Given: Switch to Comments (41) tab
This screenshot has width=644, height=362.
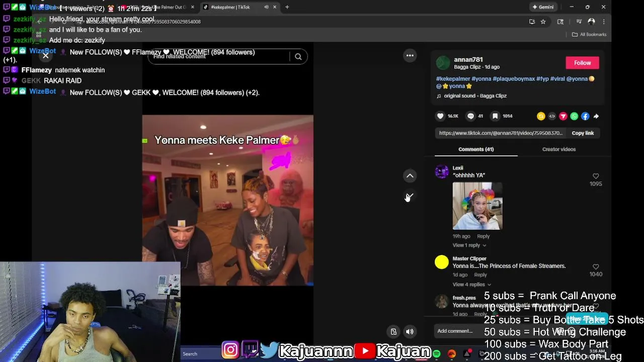Looking at the screenshot, I should click(476, 149).
